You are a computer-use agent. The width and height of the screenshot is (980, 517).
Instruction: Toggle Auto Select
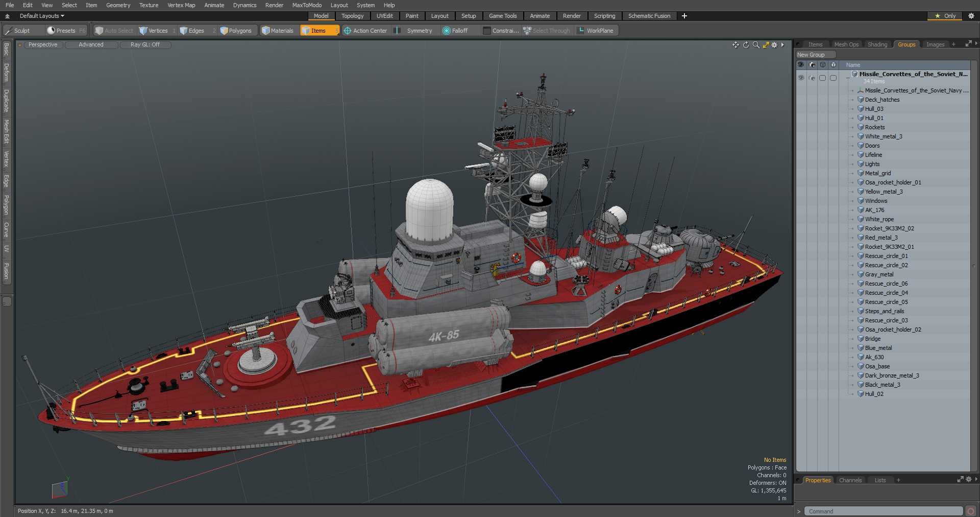[114, 31]
